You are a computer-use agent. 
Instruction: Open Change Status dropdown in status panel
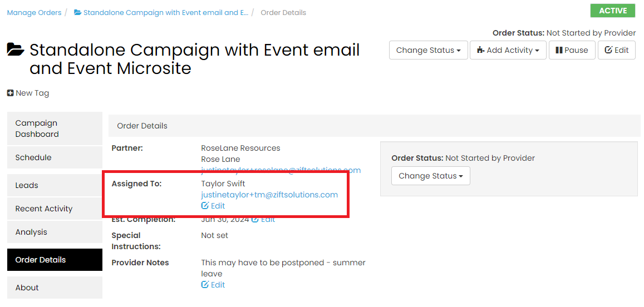click(x=431, y=176)
